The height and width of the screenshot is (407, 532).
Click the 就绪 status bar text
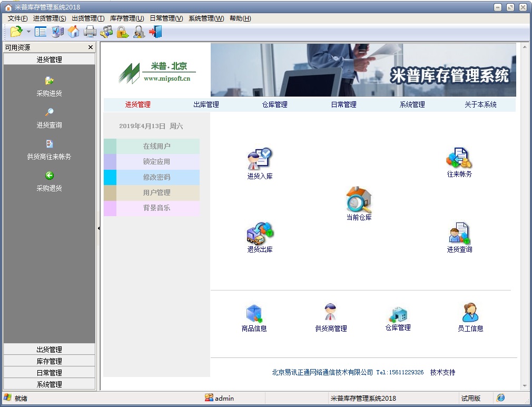pyautogui.click(x=21, y=398)
